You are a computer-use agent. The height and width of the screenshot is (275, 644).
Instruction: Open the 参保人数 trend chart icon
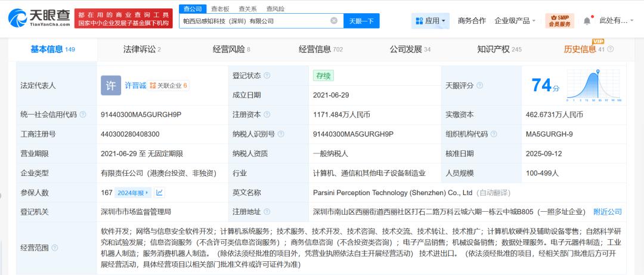pos(160,192)
